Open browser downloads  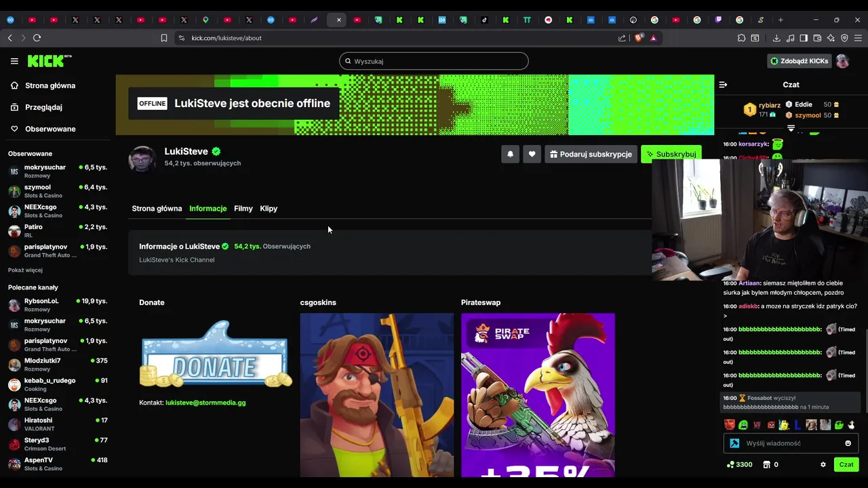(x=776, y=38)
